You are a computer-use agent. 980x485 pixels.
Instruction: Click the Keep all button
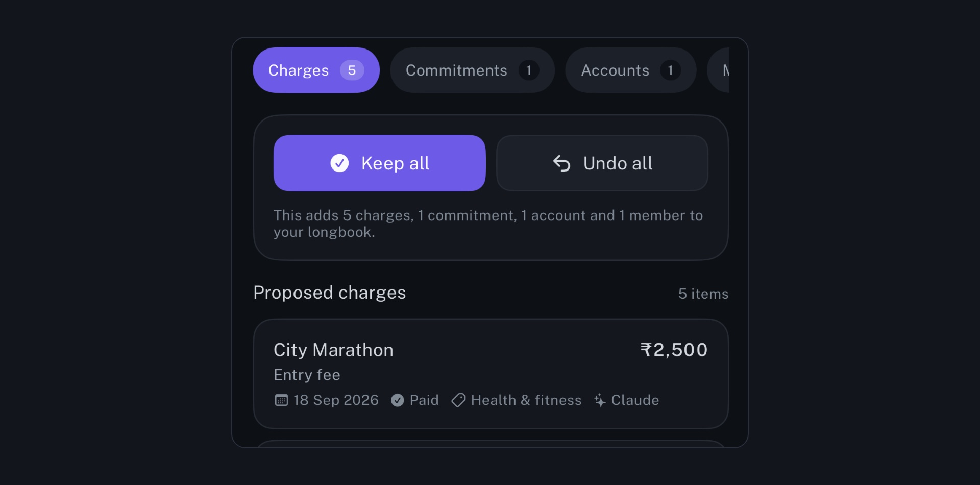[x=379, y=163]
